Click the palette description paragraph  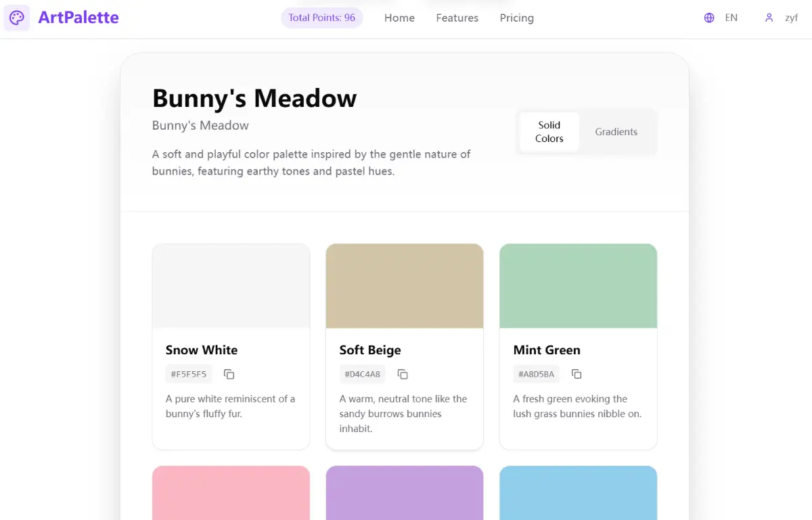311,163
